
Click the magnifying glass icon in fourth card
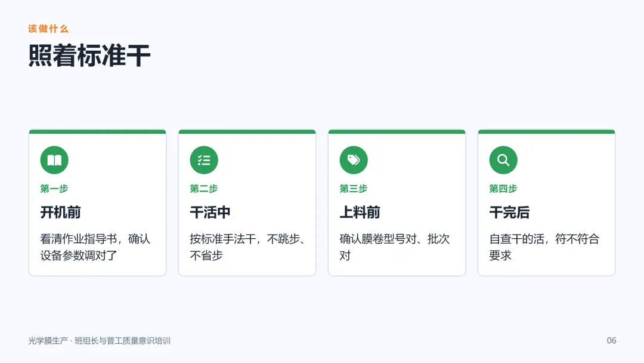(x=503, y=160)
